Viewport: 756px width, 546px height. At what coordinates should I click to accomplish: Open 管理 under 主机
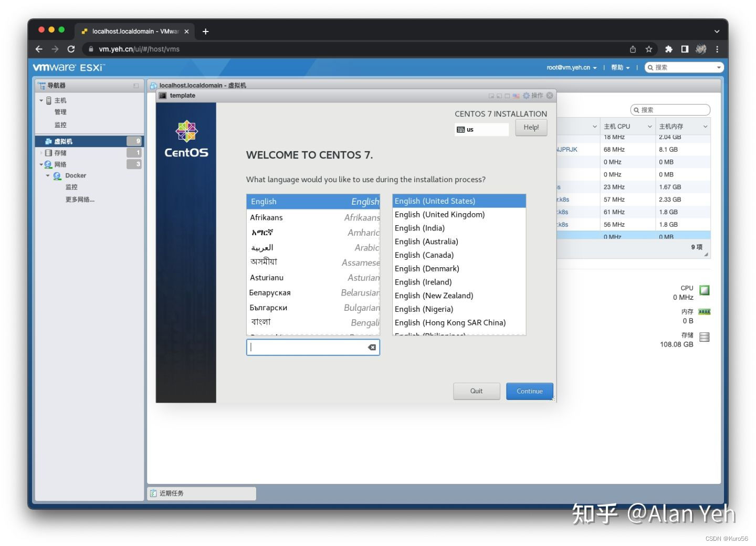tap(60, 112)
